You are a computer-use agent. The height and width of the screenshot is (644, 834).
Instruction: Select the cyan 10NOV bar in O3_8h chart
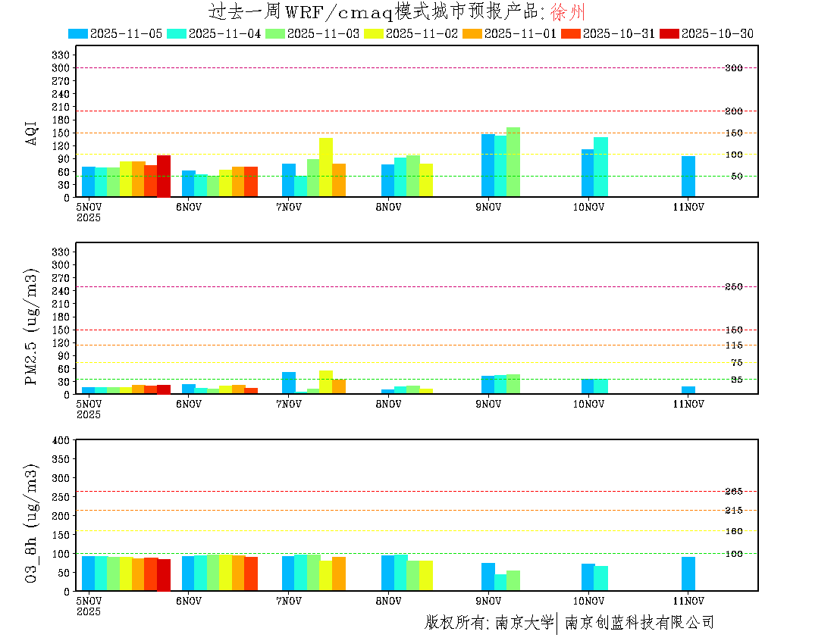tap(600, 578)
